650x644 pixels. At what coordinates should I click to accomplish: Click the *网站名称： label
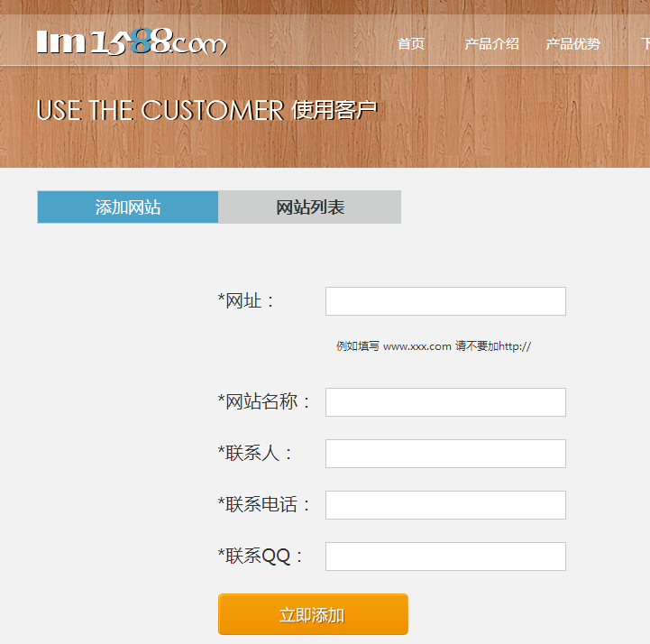pos(264,402)
